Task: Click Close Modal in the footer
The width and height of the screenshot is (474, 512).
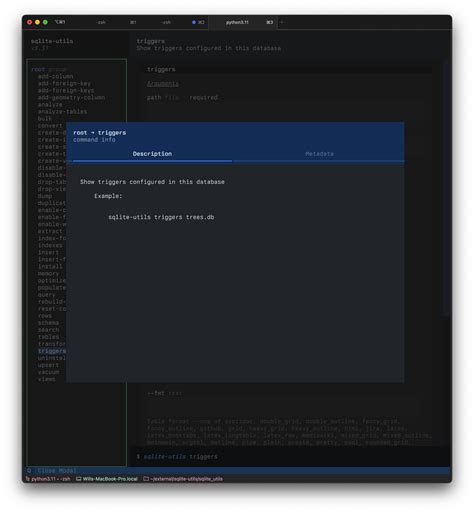Action: (57, 471)
